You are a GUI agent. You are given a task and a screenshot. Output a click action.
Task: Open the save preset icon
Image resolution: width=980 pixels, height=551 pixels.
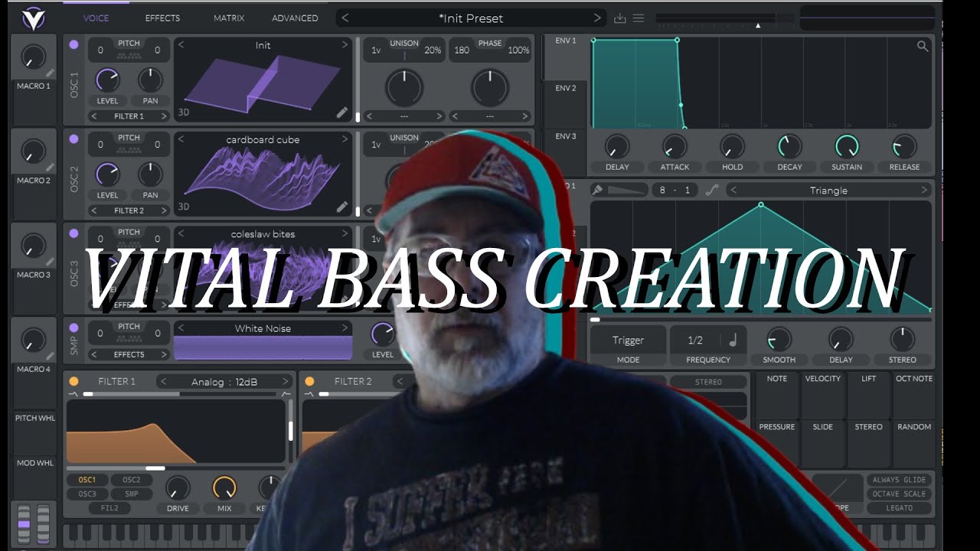(620, 18)
